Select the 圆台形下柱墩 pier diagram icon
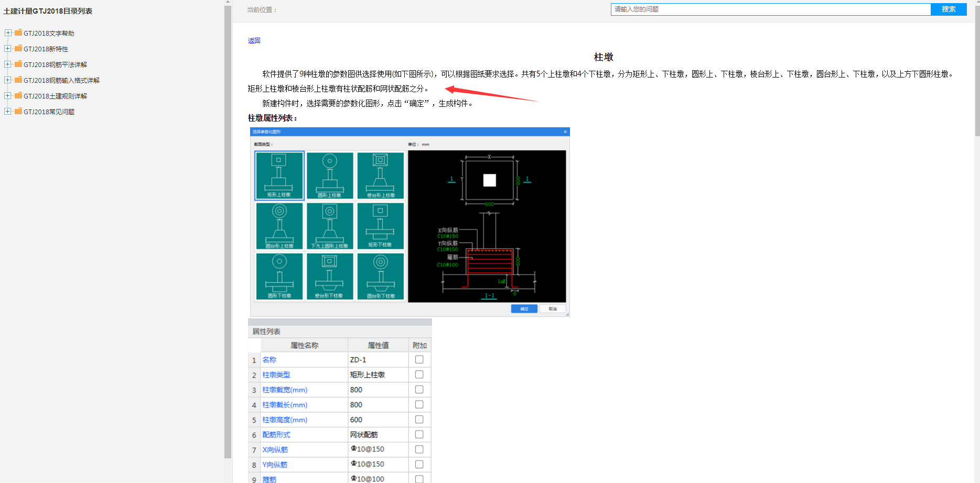Image resolution: width=980 pixels, height=483 pixels. tap(381, 276)
